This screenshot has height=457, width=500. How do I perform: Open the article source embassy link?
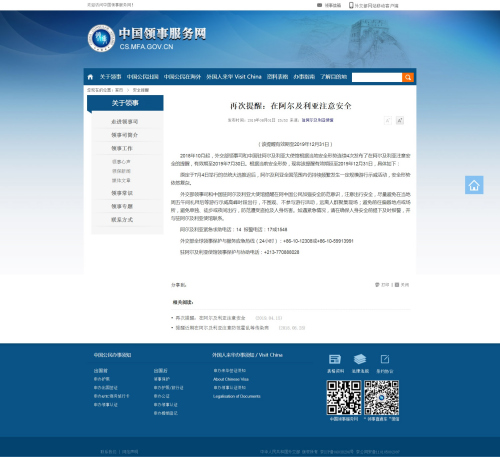317,120
